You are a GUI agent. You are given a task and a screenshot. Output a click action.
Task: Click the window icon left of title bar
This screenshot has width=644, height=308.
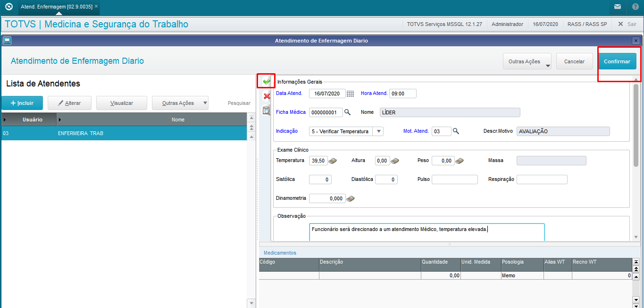7,41
